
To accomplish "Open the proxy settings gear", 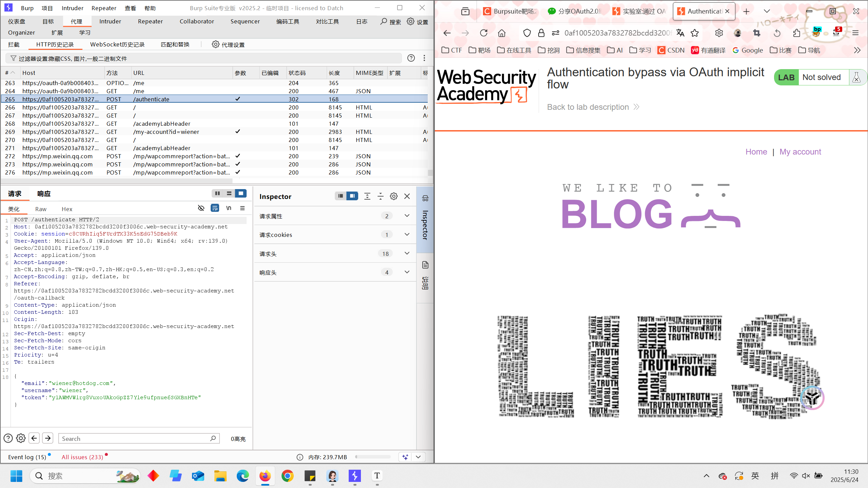I will [x=215, y=44].
